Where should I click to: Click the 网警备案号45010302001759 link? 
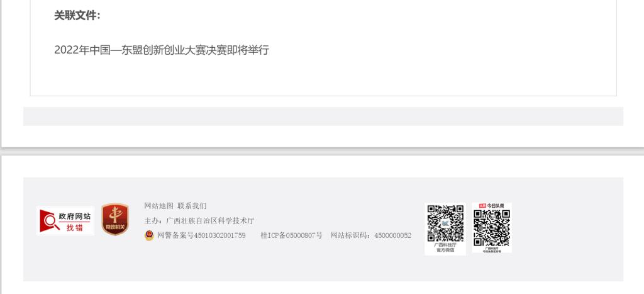pyautogui.click(x=201, y=235)
